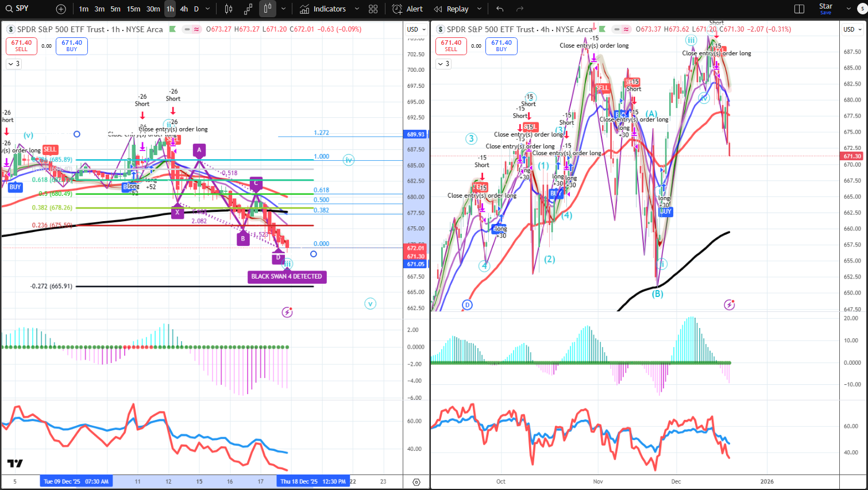Click the circled (D) wave label on 4h chart
This screenshot has height=490, width=868.
(467, 304)
